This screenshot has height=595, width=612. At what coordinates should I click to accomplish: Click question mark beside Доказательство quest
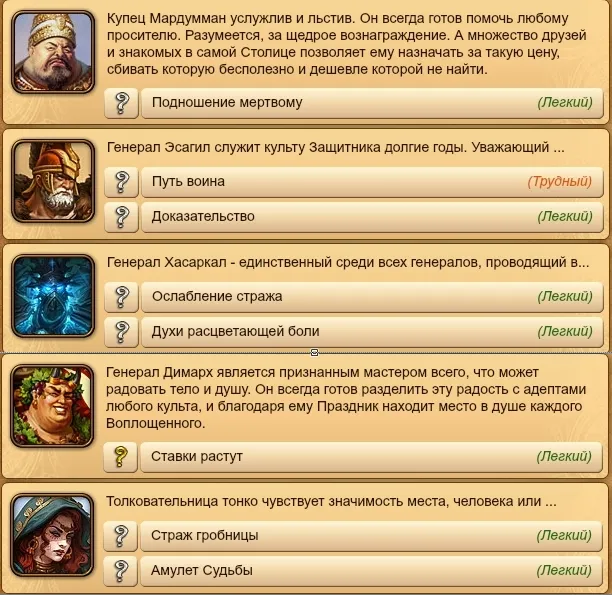[121, 217]
